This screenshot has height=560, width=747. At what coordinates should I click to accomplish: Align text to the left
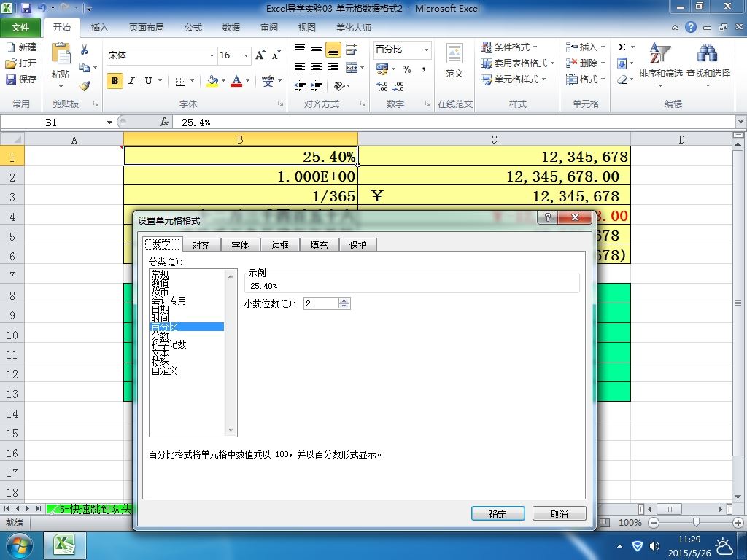click(x=300, y=68)
